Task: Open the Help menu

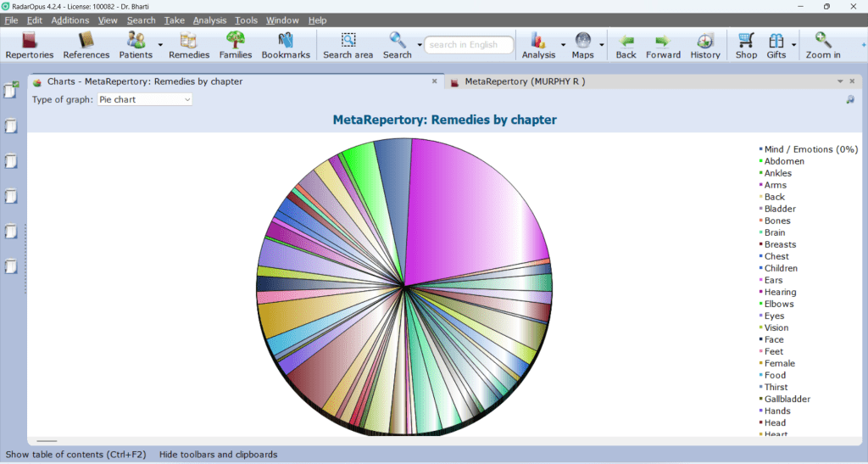Action: tap(317, 20)
